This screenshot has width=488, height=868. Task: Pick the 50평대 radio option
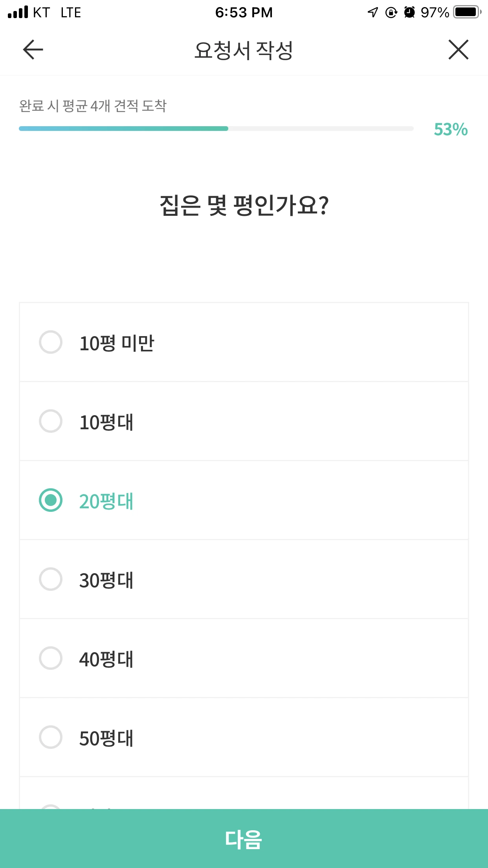pos(51,737)
